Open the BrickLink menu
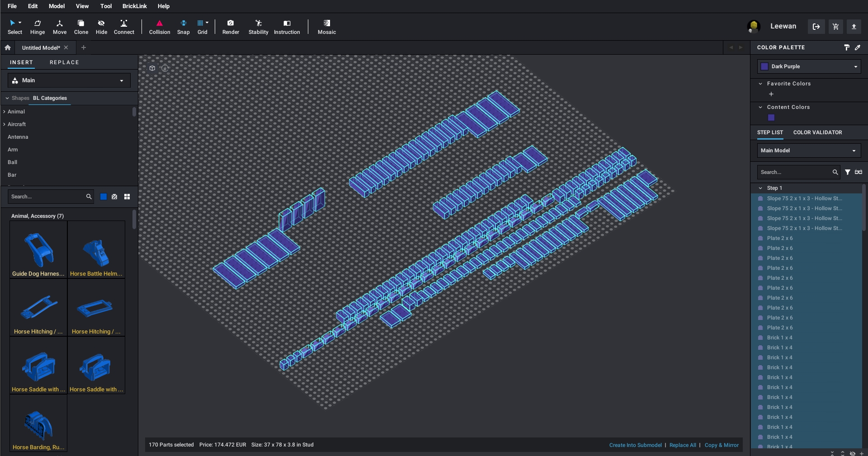 134,6
